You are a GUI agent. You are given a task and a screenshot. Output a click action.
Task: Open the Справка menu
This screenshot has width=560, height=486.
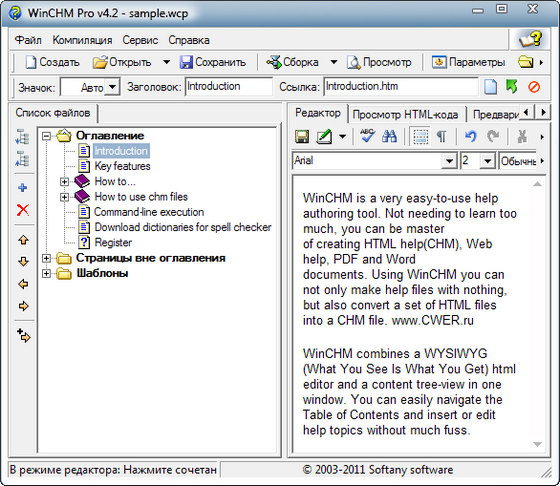(189, 40)
